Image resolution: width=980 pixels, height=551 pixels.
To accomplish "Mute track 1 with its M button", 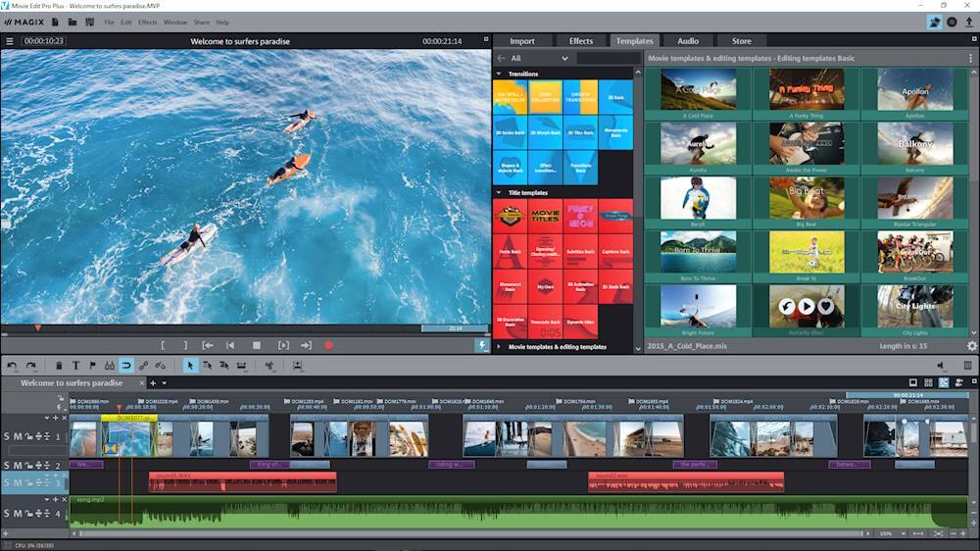I will [x=18, y=436].
